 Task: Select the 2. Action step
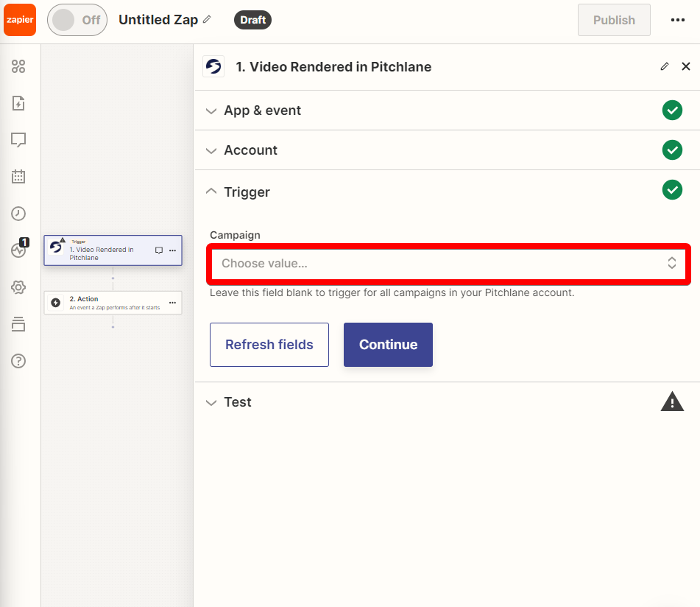(x=113, y=303)
